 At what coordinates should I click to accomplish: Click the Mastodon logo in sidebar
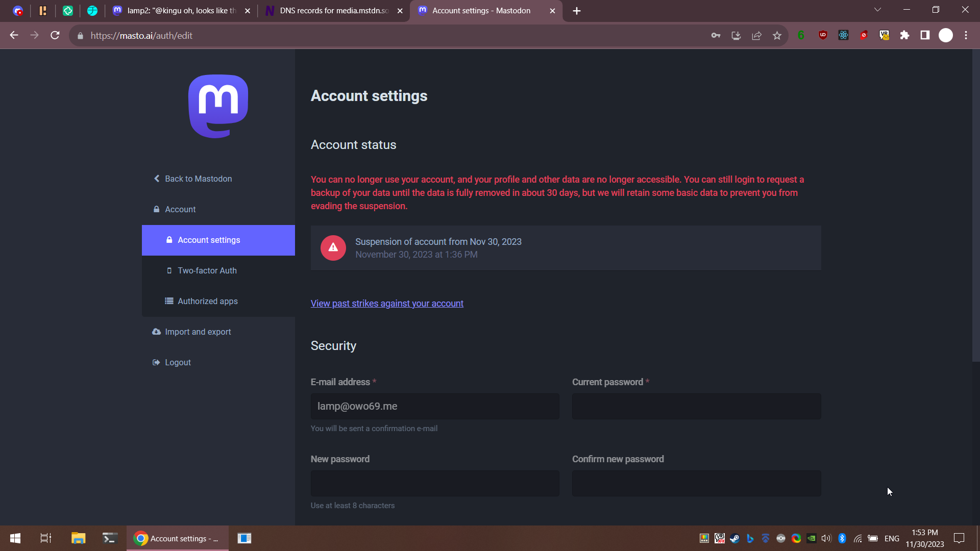pos(218,106)
